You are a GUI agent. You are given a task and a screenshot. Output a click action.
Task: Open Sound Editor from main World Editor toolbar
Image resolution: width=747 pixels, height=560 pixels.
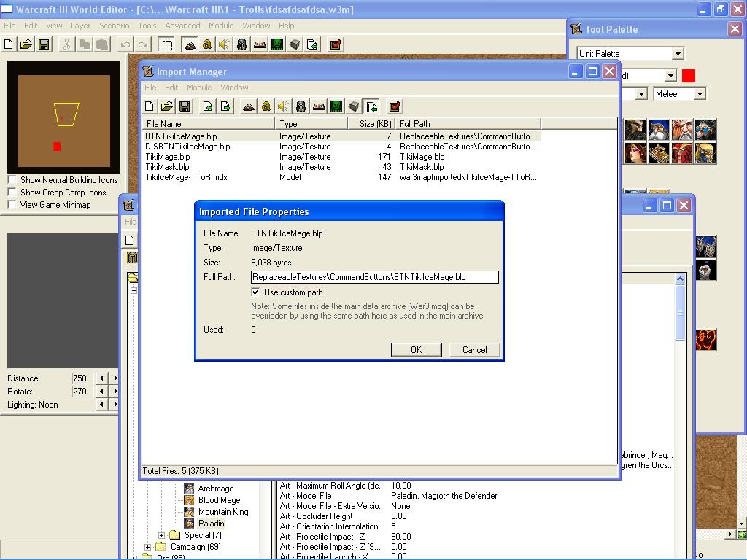[x=225, y=44]
